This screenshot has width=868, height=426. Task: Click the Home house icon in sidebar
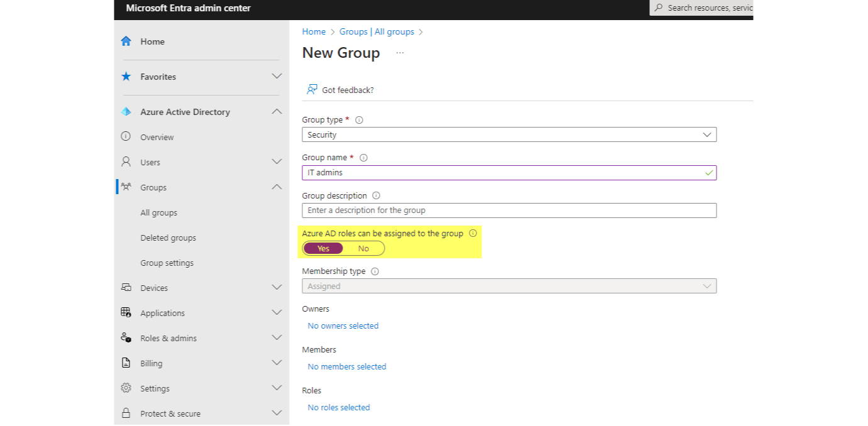point(126,41)
